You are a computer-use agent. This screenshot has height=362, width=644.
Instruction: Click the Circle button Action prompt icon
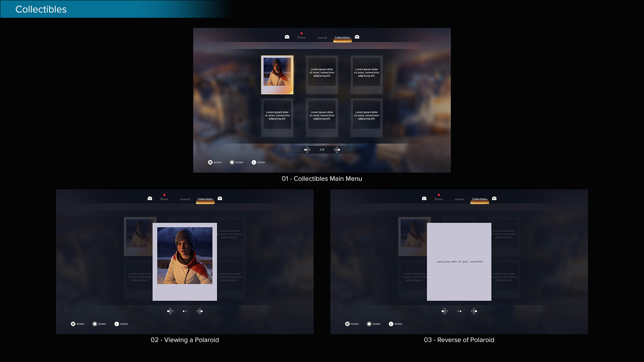[x=232, y=162]
